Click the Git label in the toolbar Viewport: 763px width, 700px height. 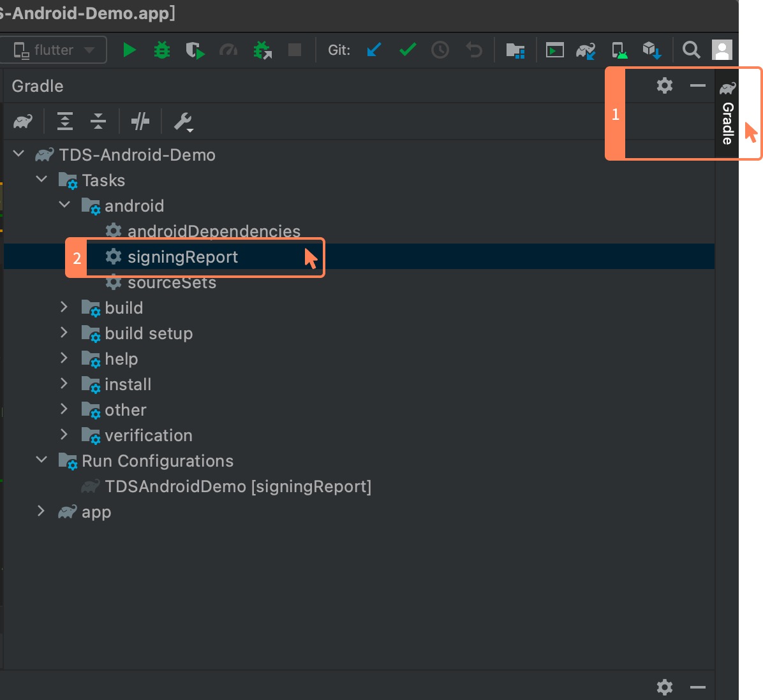[x=338, y=50]
